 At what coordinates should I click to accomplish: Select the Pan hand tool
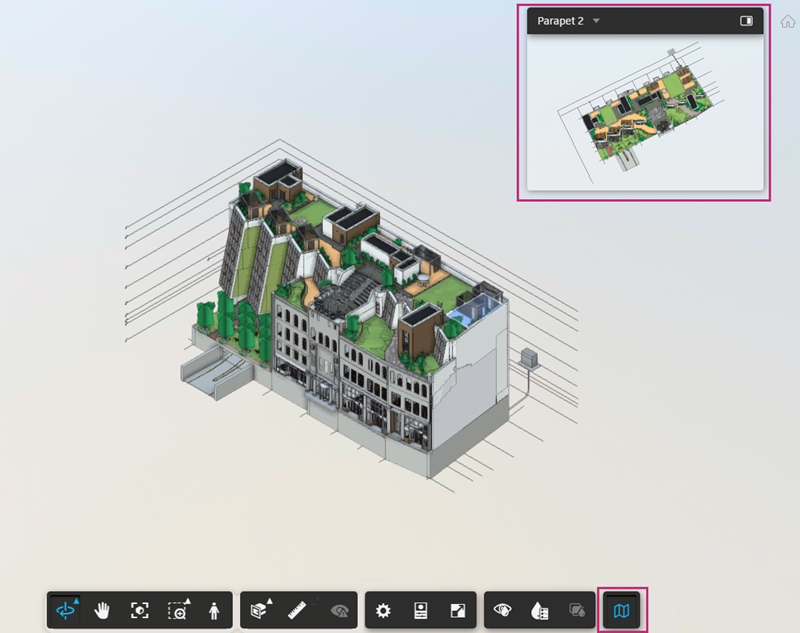(102, 610)
